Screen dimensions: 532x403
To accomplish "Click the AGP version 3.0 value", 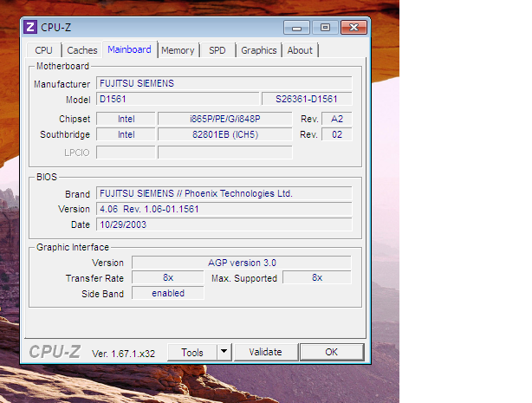I will (242, 263).
